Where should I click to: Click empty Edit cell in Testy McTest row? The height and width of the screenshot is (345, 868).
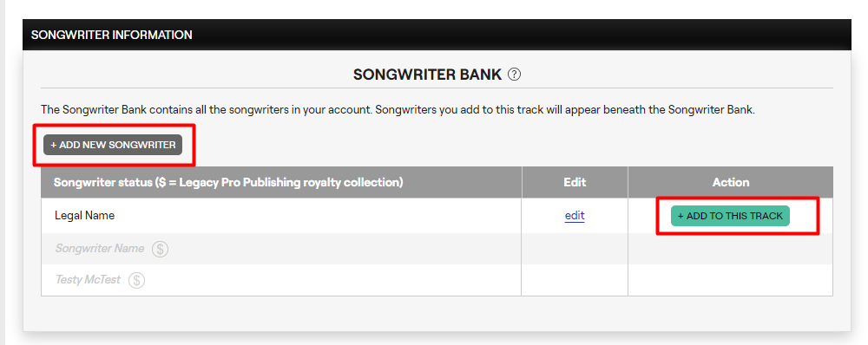(575, 280)
